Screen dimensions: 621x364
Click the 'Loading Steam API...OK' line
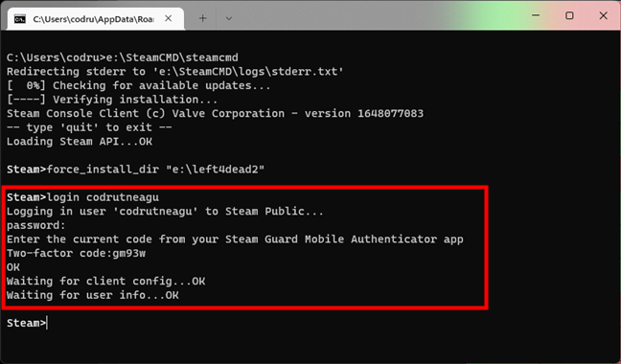80,142
